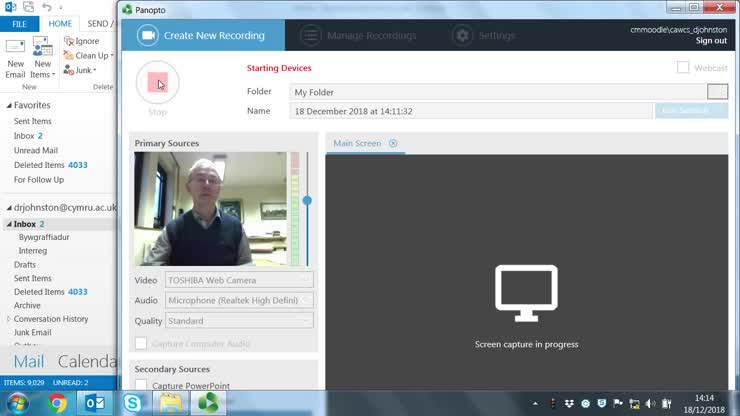Image resolution: width=740 pixels, height=416 pixels.
Task: Click the Windows Start button
Action: tap(19, 403)
